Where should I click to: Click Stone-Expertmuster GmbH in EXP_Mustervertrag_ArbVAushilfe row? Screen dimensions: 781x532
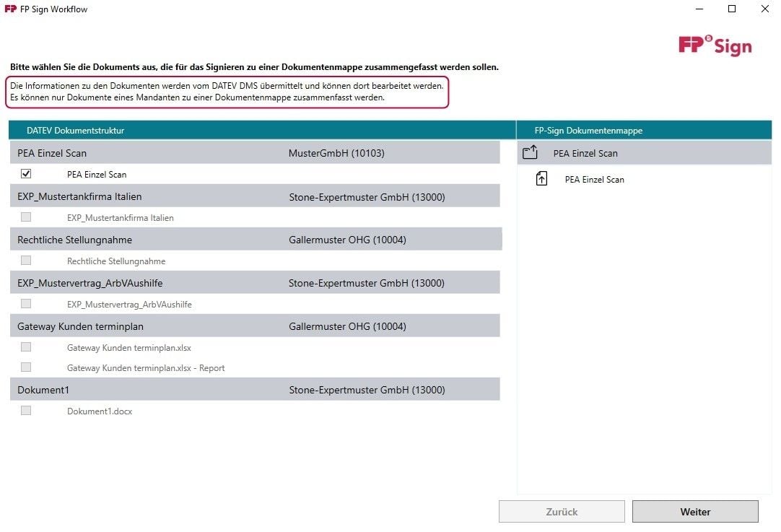[367, 283]
